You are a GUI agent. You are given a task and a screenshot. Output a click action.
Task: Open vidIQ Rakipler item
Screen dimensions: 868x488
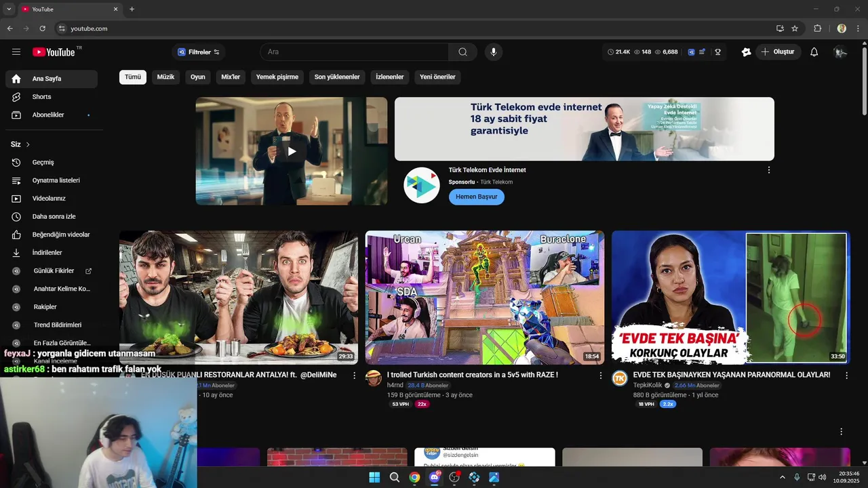52,307
